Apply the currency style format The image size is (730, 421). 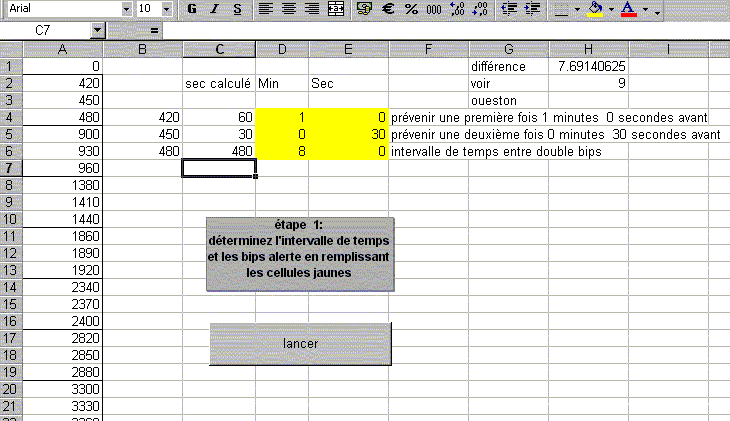(x=364, y=8)
